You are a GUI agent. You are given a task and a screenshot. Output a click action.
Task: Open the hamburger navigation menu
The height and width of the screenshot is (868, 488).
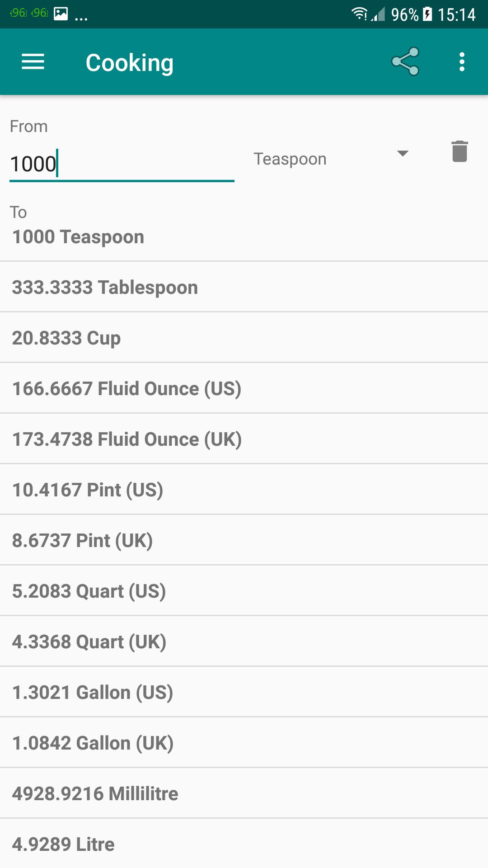pos(33,61)
